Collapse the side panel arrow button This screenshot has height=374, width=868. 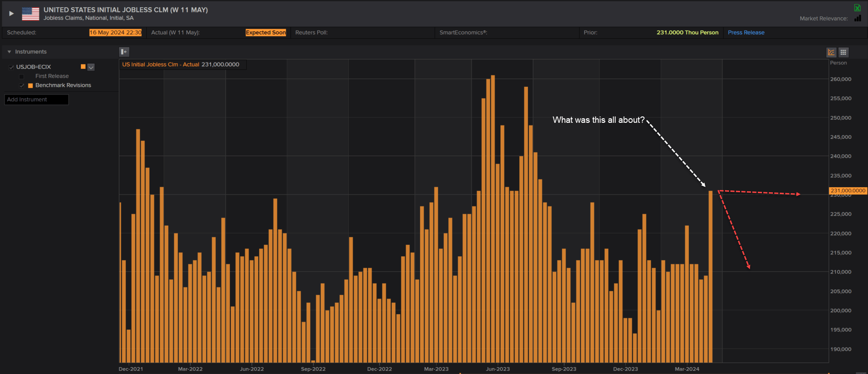(x=124, y=52)
